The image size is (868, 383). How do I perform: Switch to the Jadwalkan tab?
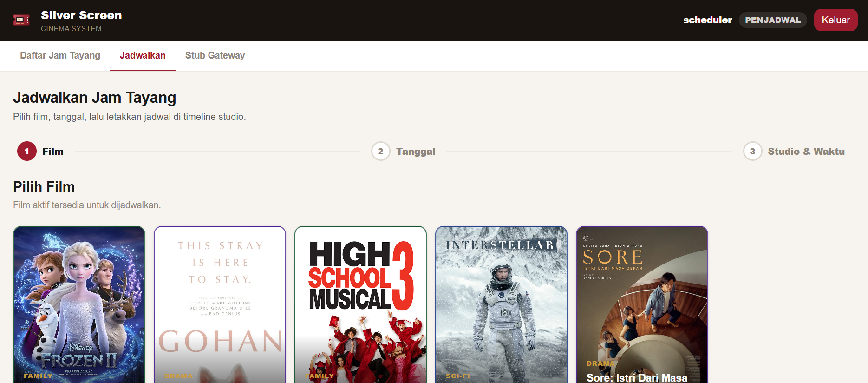point(143,55)
